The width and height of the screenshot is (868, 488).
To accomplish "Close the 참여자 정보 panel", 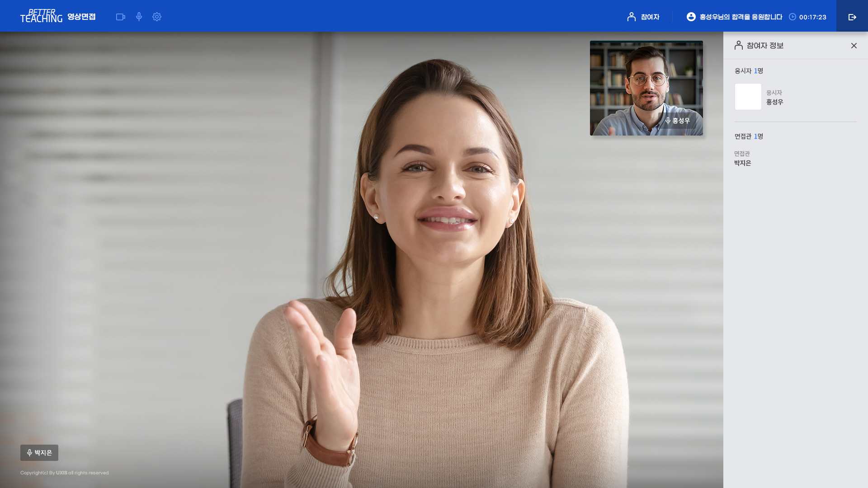I will point(854,46).
